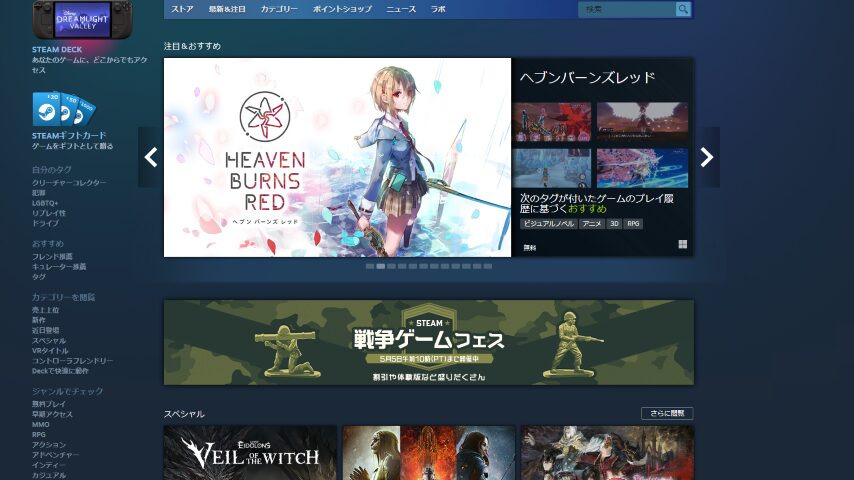This screenshot has width=854, height=480.
Task: Open the STEAMギフトカード link
Action: tap(69, 136)
